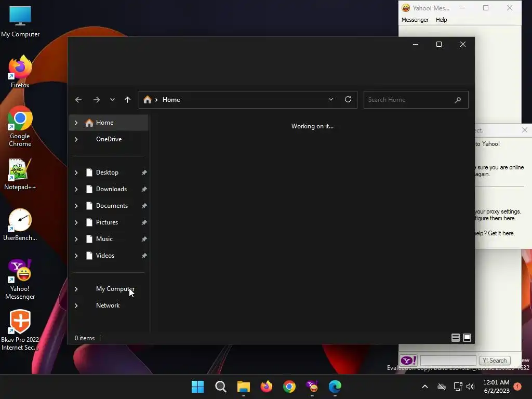Click the magnifier icon in Search Home
The image size is (532, 399).
(x=458, y=100)
